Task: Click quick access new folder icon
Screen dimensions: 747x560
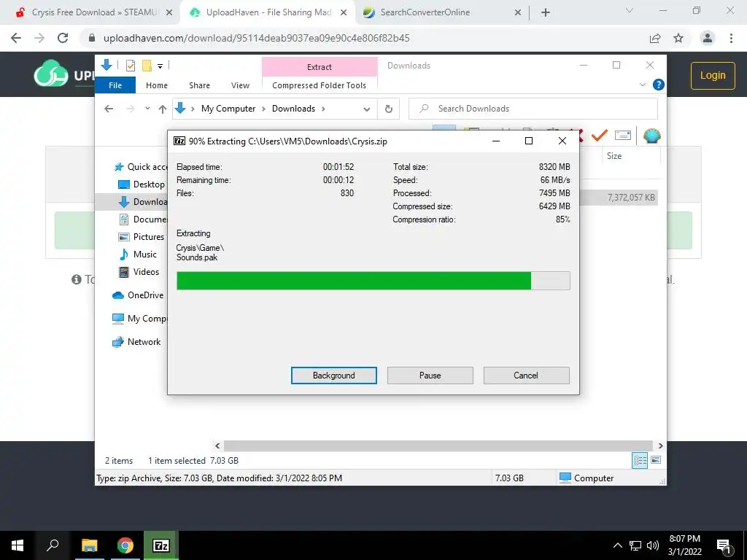Action: click(x=147, y=65)
